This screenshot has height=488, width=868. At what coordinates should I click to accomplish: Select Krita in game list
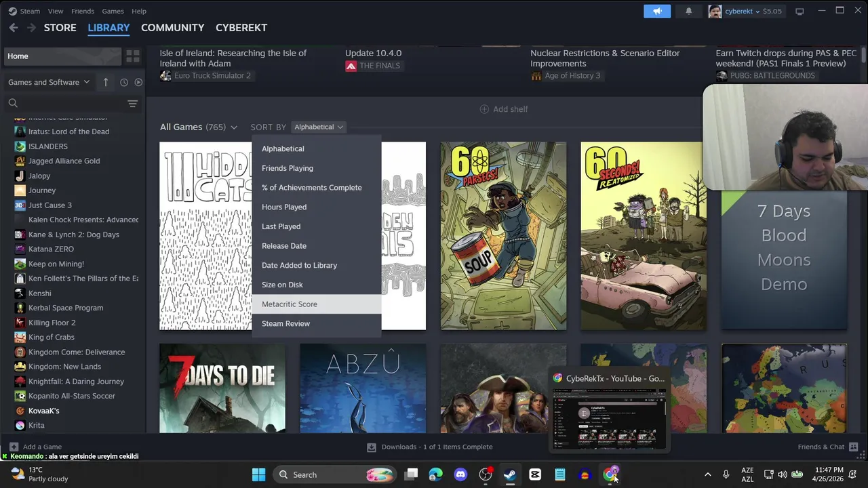click(x=36, y=426)
